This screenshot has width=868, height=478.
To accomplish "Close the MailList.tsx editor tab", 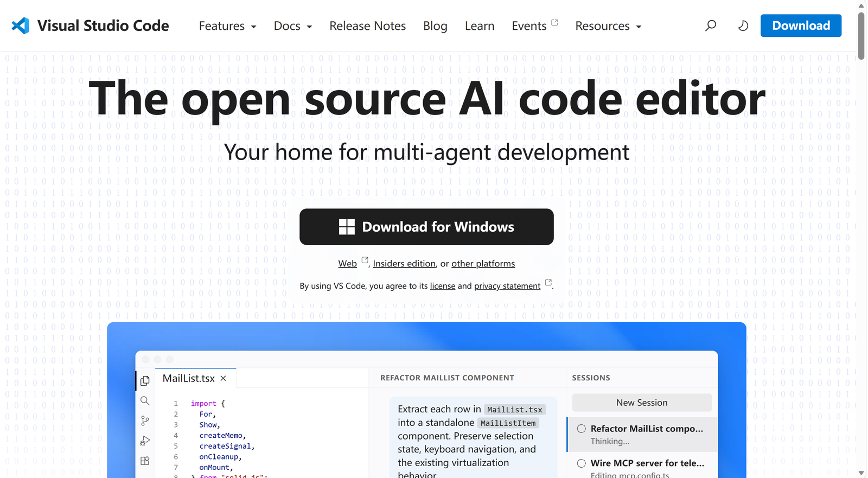I will (223, 378).
